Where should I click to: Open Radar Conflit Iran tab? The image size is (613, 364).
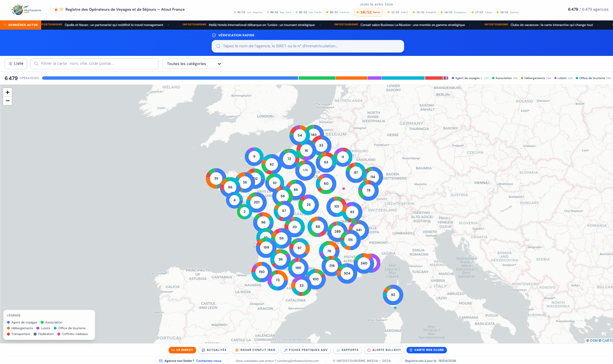pyautogui.click(x=255, y=350)
